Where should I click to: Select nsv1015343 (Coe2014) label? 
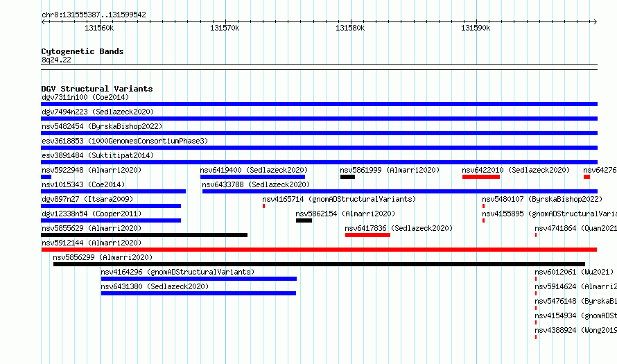(x=83, y=184)
